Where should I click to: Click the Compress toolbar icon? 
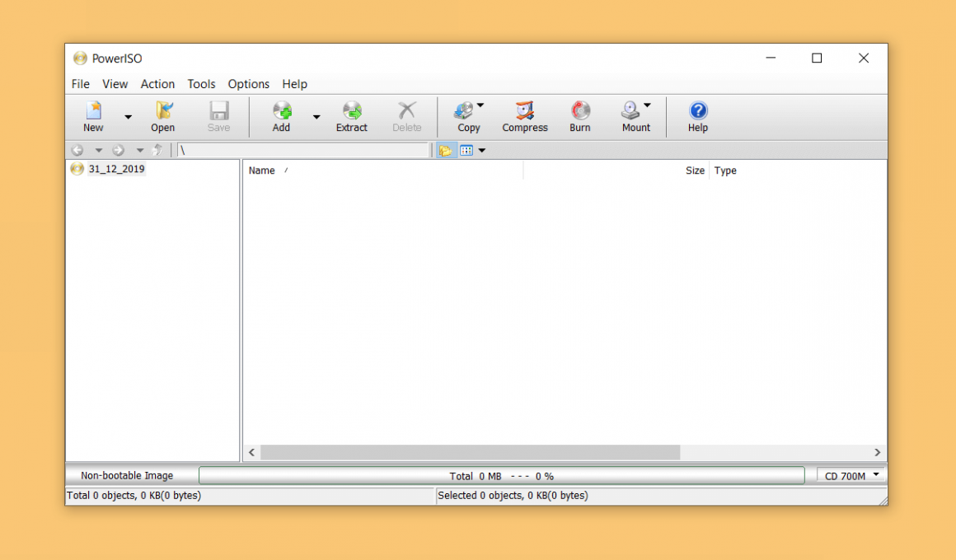click(x=525, y=111)
